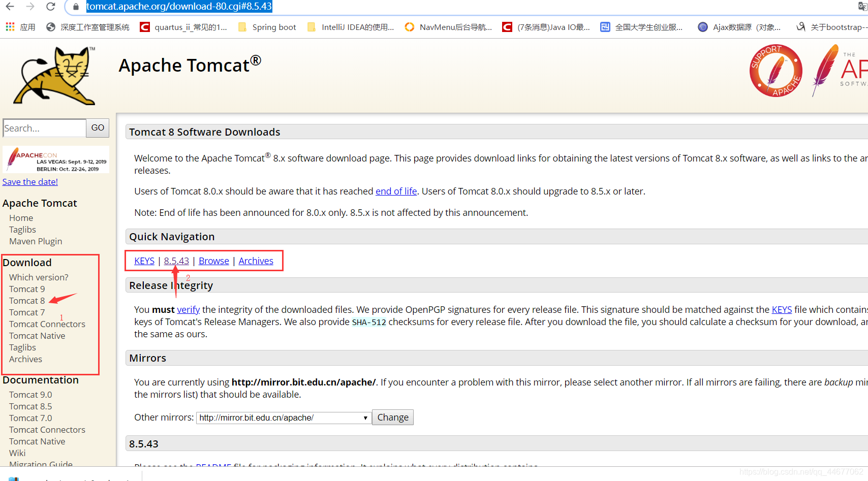This screenshot has width=868, height=481.
Task: Open the NavMenu bookmark
Action: [448, 27]
